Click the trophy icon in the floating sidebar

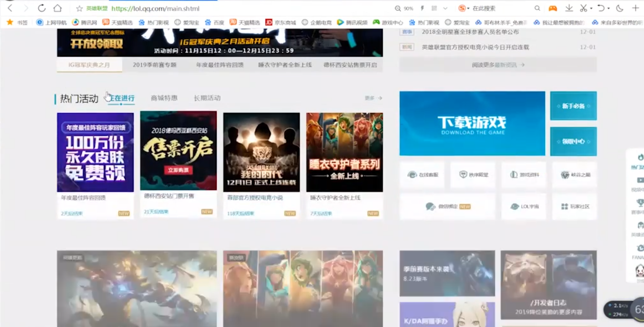[x=640, y=203]
